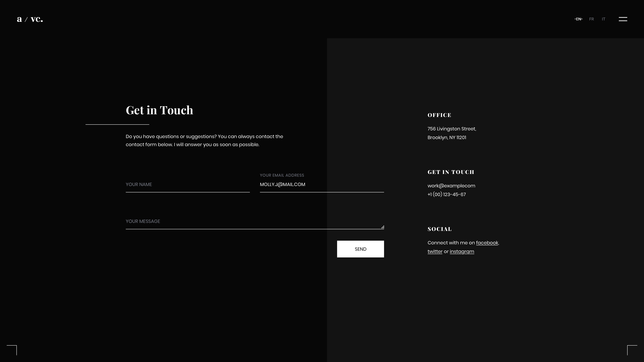Click the Your Name input field

coord(187,185)
